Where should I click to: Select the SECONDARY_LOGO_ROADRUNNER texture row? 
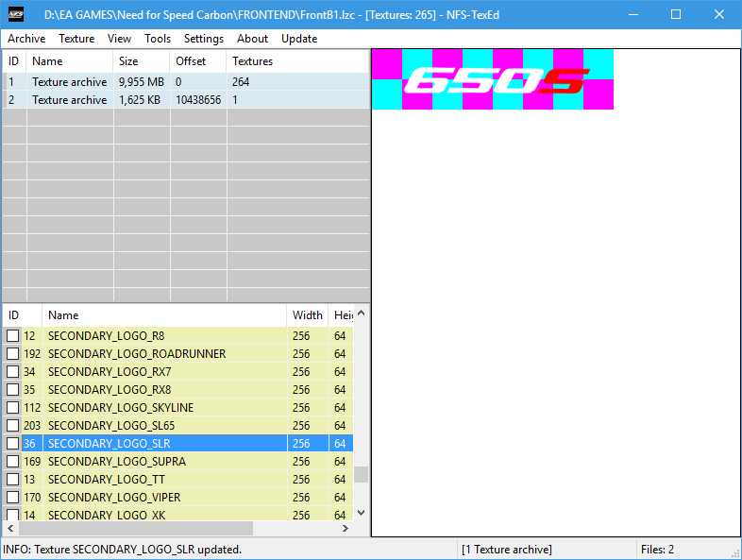pyautogui.click(x=136, y=354)
